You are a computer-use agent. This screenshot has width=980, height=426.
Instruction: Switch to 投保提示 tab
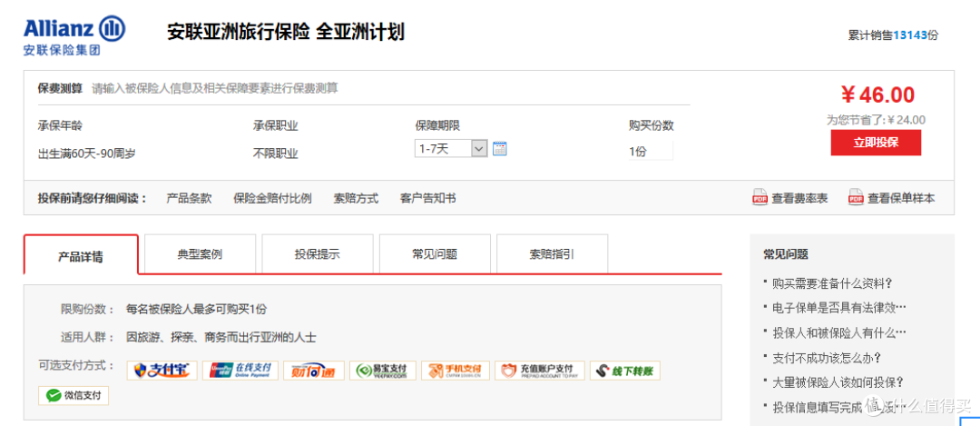click(318, 254)
